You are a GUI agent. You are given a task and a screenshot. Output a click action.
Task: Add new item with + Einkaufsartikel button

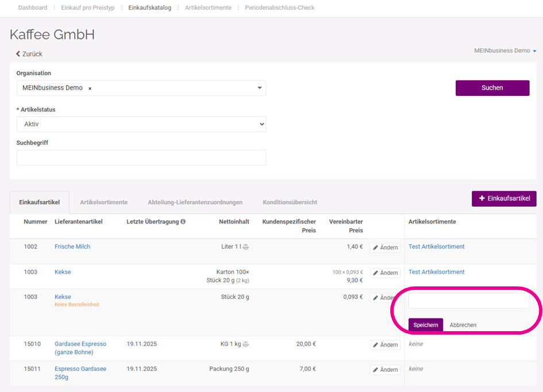coord(504,199)
